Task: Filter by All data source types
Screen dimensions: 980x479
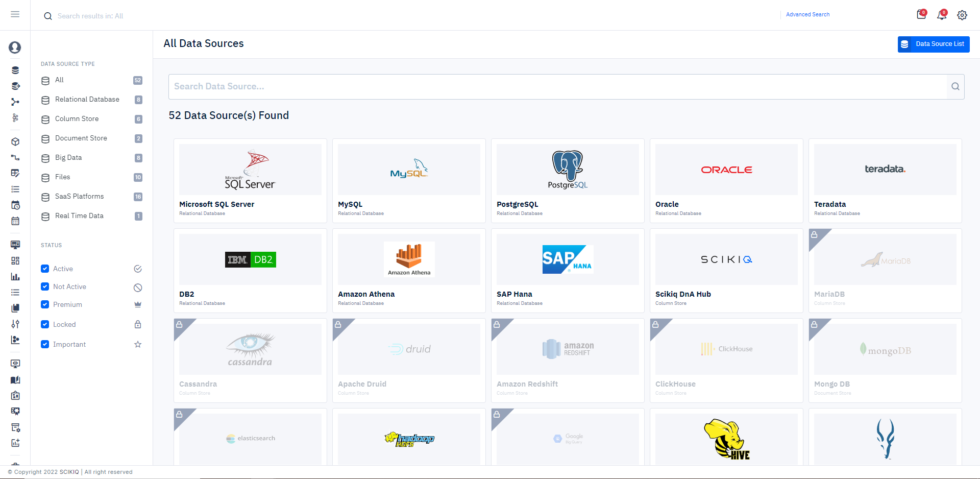Action: coord(92,80)
